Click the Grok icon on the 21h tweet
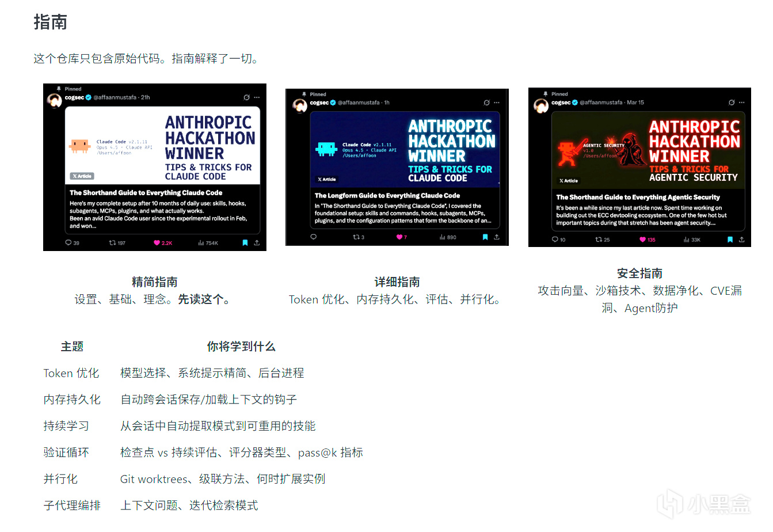Screen dimensions: 773x532 pos(246,97)
